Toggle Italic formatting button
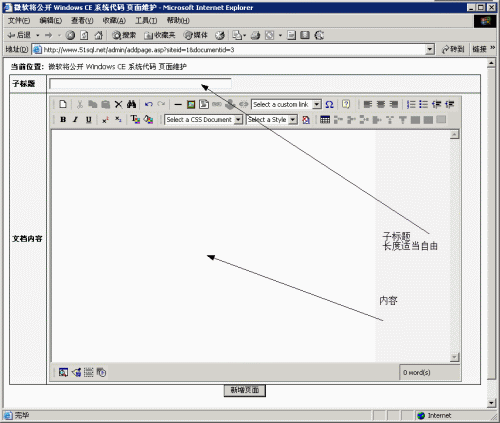Screen dimensions: 500x423 (x=76, y=119)
